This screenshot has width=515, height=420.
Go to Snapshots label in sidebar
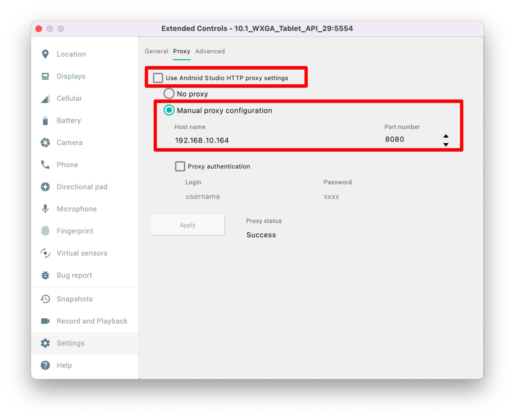pyautogui.click(x=75, y=299)
